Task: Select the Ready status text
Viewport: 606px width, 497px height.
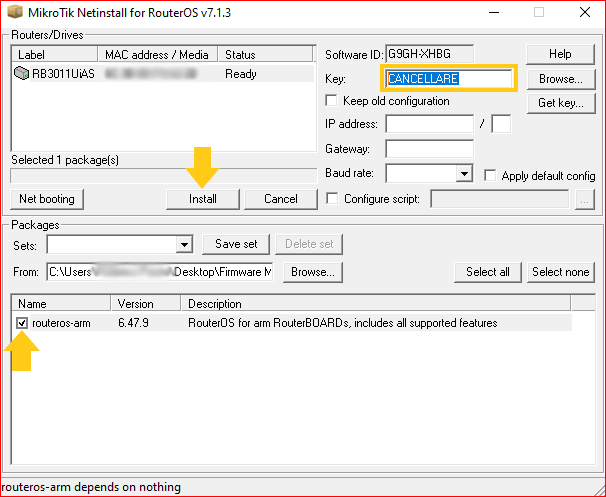Action: pos(241,74)
